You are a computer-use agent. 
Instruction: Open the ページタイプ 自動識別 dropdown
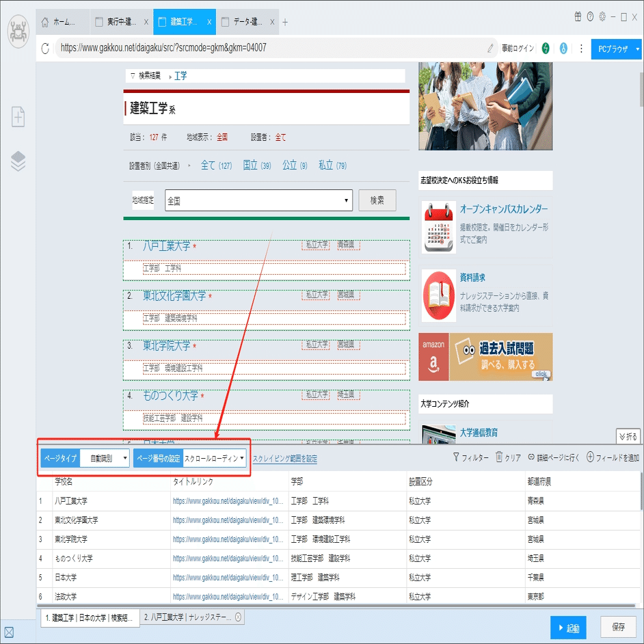tap(105, 458)
